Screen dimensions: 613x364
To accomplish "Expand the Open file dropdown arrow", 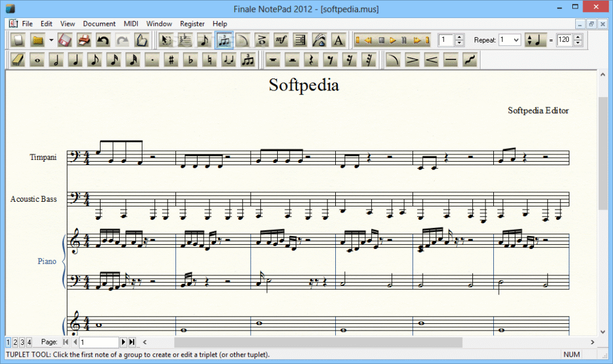I will pos(51,40).
